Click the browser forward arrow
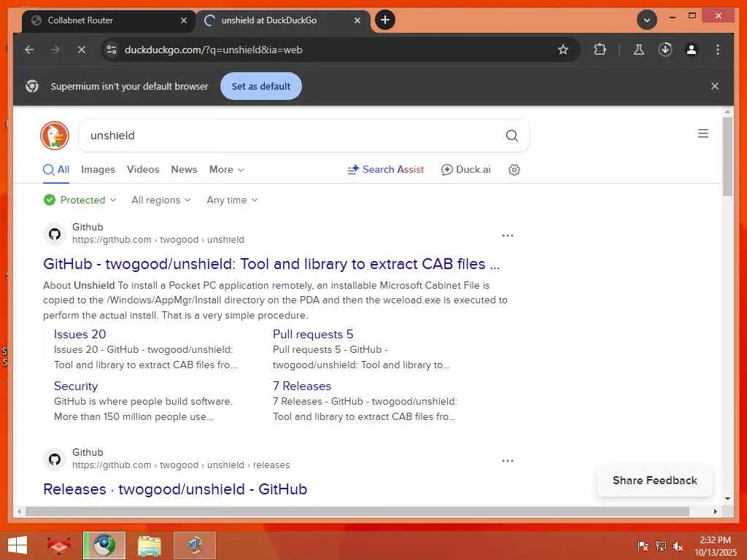Screen dimensions: 747x560 (x=55, y=50)
